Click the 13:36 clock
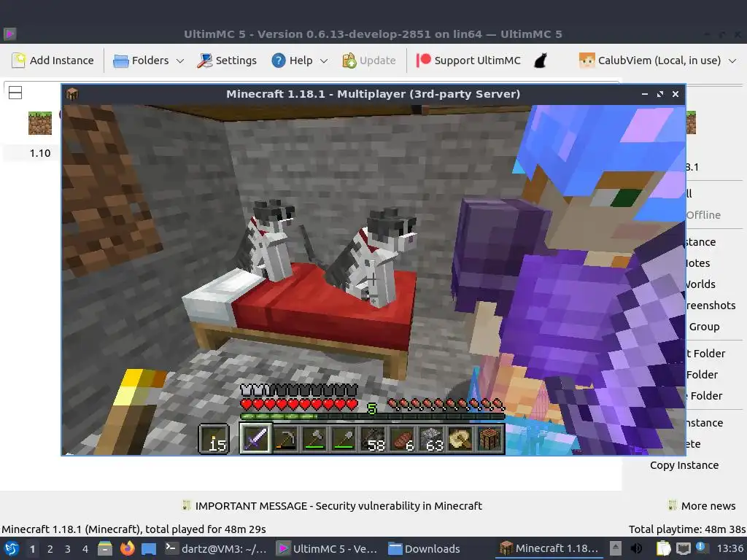The height and width of the screenshot is (560, 747). pyautogui.click(x=729, y=548)
